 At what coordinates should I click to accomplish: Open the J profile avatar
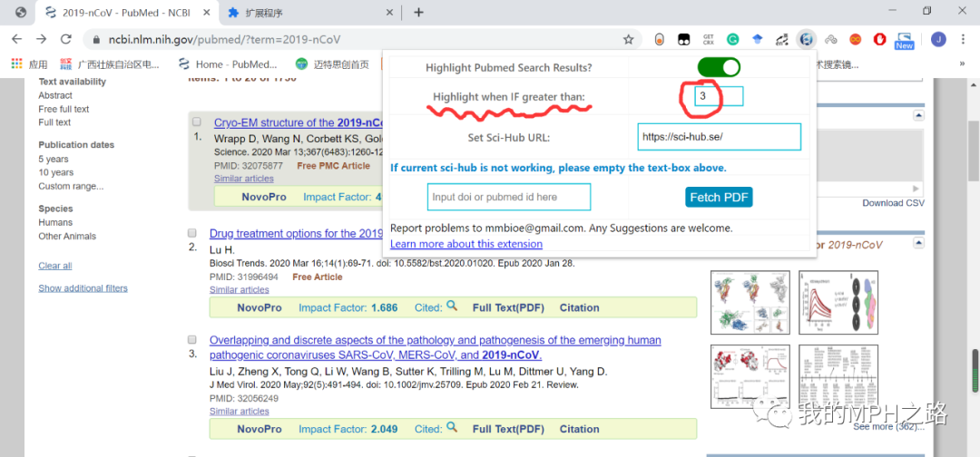pyautogui.click(x=938, y=39)
